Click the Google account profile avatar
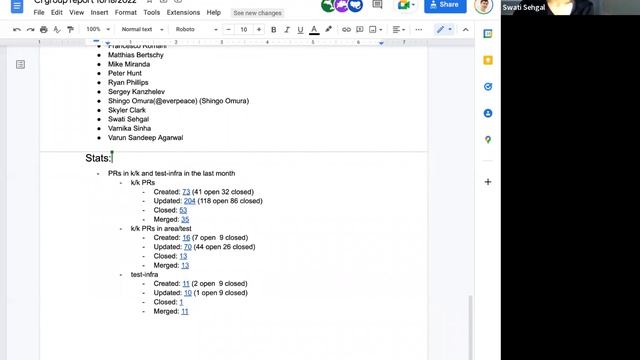Viewport: 640px width, 360px height. [483, 6]
